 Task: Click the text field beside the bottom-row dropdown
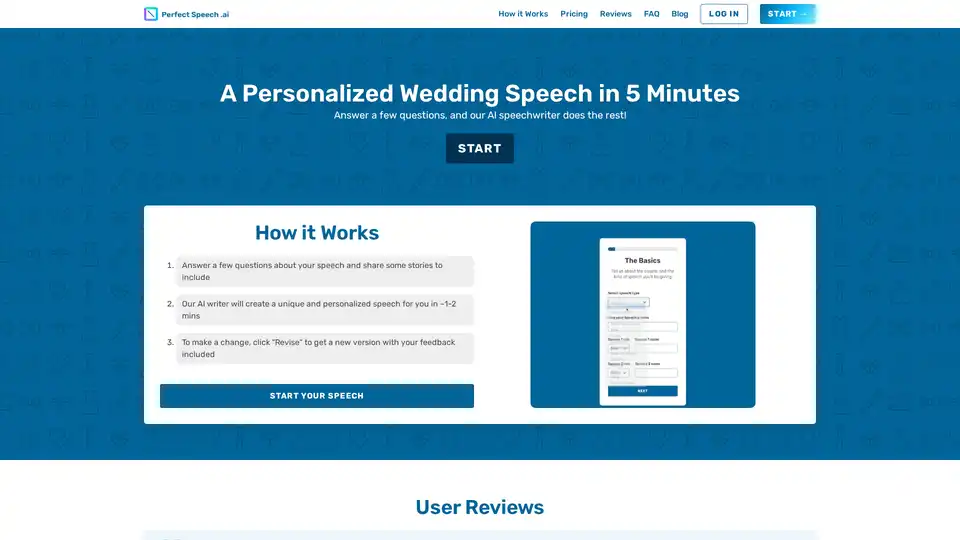[655, 373]
